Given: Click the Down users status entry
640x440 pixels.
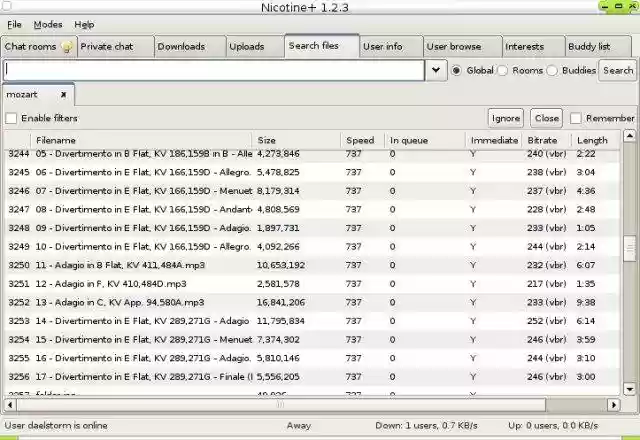Looking at the screenshot, I should (x=426, y=426).
